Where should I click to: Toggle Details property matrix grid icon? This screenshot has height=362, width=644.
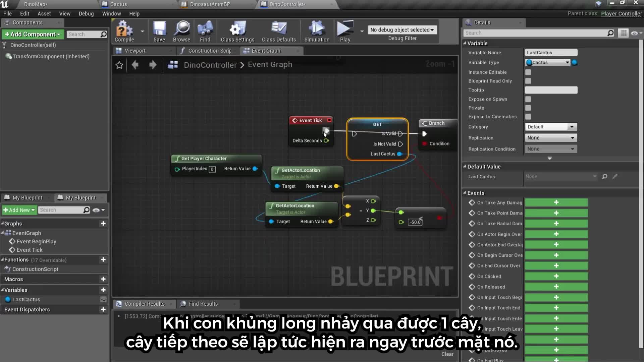point(623,33)
